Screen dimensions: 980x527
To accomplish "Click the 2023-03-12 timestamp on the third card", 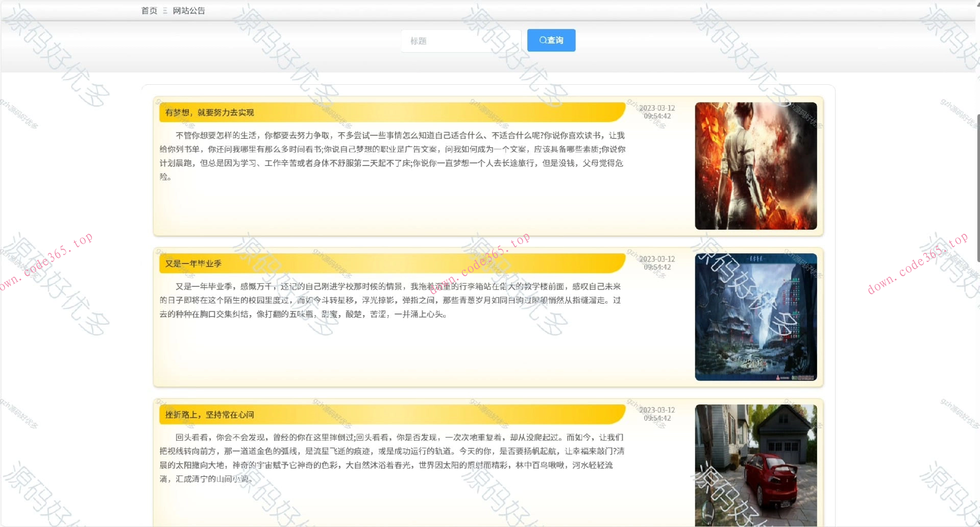I will point(657,414).
